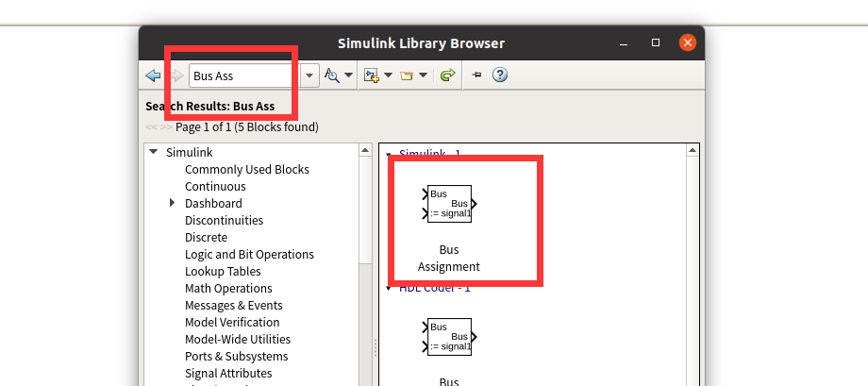
Task: Toggle the stay-on-top pin icon
Action: tap(476, 76)
